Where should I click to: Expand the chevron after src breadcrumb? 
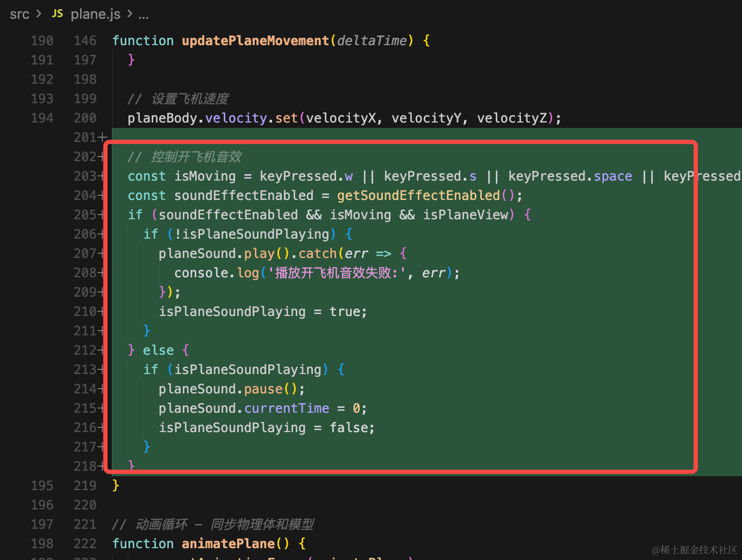39,13
